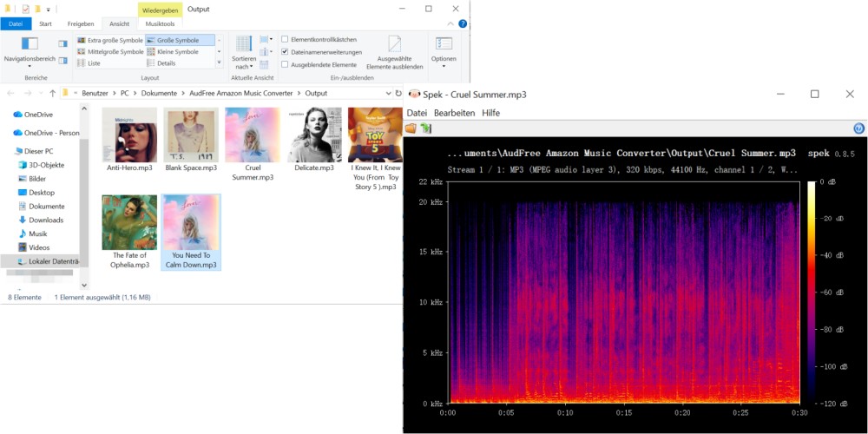Viewport: 868px width, 434px height.
Task: Open OneDrive in navigation pane
Action: pyautogui.click(x=33, y=115)
